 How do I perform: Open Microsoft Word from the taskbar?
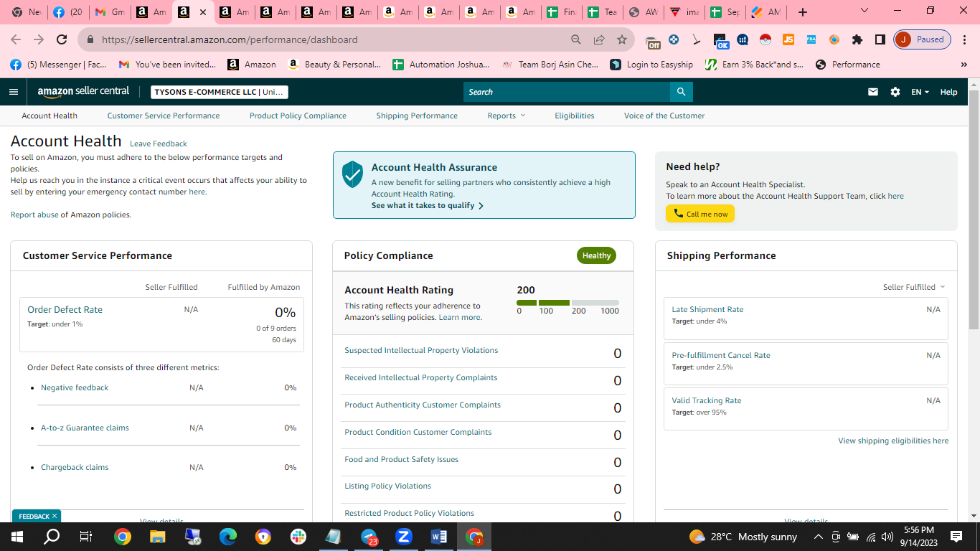(438, 537)
